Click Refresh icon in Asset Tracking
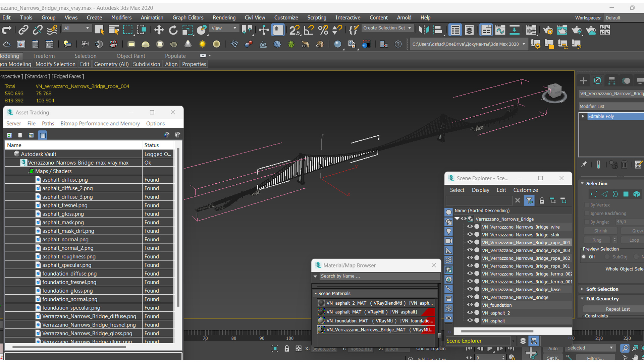Screen dimensions: 644x362 click(x=9, y=135)
